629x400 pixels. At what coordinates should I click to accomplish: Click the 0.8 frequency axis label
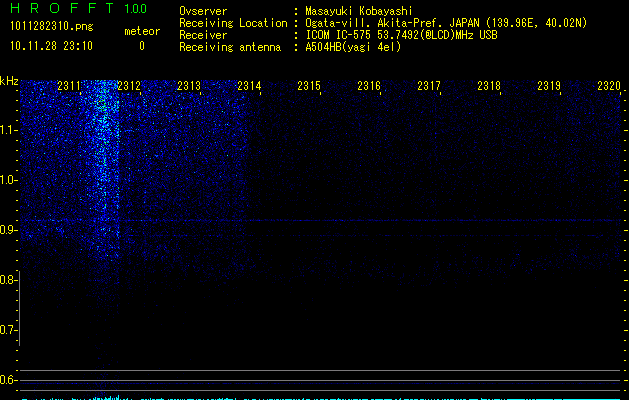tap(8, 280)
